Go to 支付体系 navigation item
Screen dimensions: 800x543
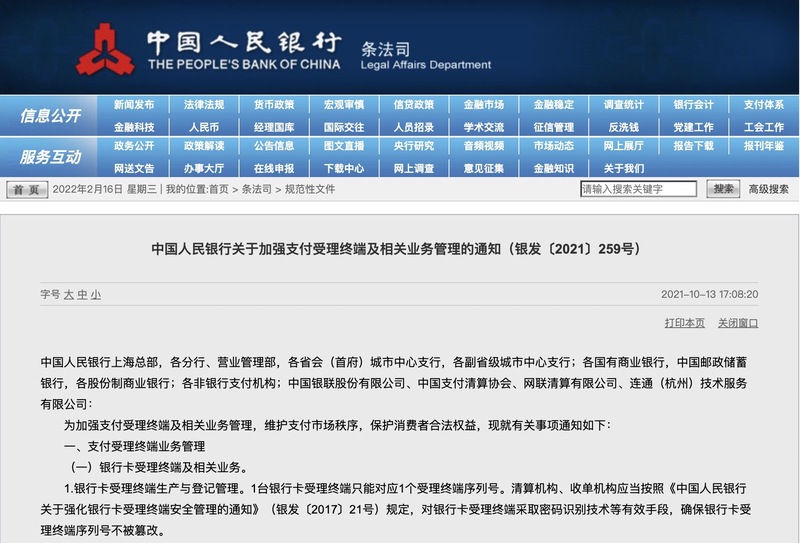click(764, 105)
